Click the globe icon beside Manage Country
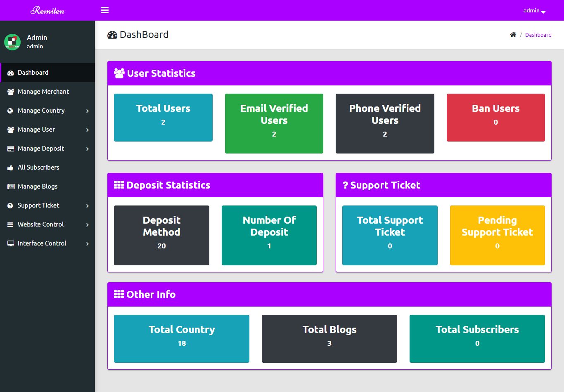Image resolution: width=564 pixels, height=392 pixels. pos(11,111)
